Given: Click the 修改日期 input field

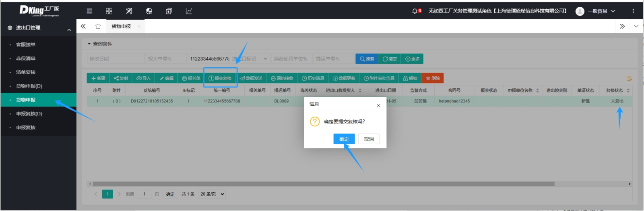Looking at the screenshot, I should [116, 59].
